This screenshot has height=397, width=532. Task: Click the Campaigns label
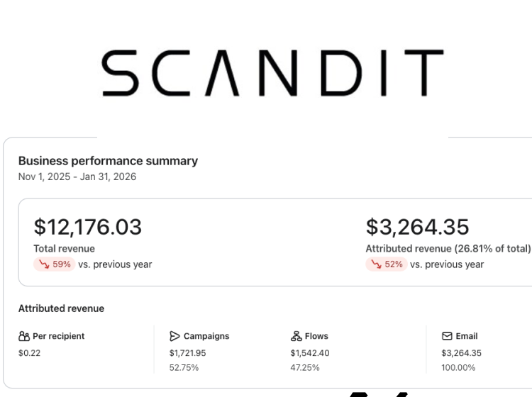[206, 336]
